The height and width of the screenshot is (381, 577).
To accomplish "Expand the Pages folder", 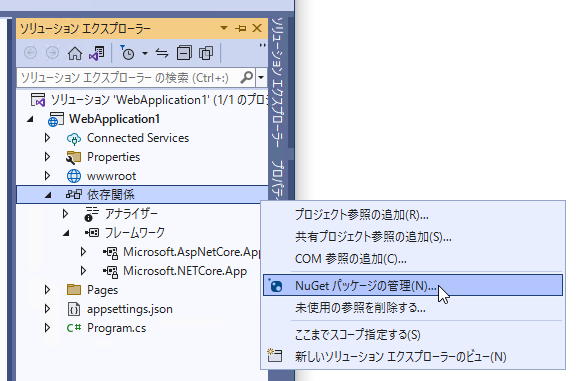I will coord(47,290).
